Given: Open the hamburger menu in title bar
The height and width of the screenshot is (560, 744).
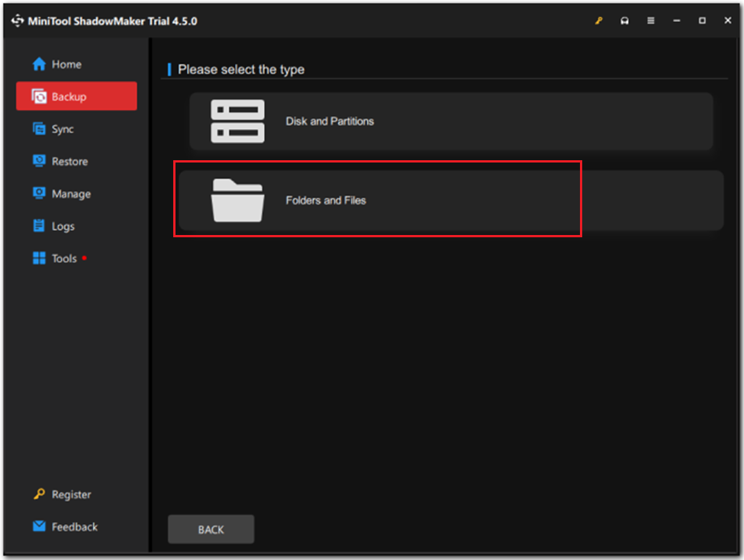Looking at the screenshot, I should [651, 21].
